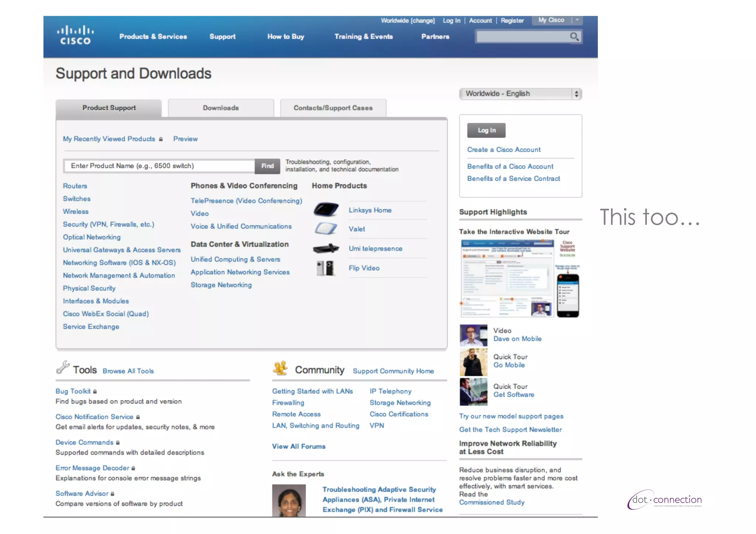
Task: Open the My Cisco dropdown arrow
Action: [x=577, y=20]
